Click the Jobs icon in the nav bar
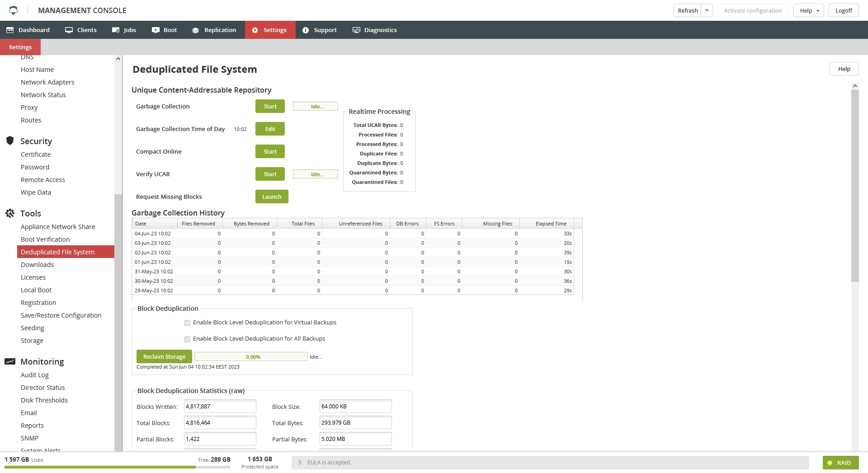This screenshot has height=473, width=868. (116, 30)
